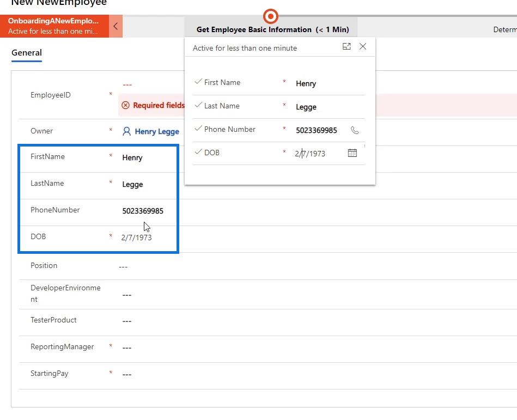Image resolution: width=517 pixels, height=420 pixels.
Task: Click the Position field value
Action: pos(123,267)
